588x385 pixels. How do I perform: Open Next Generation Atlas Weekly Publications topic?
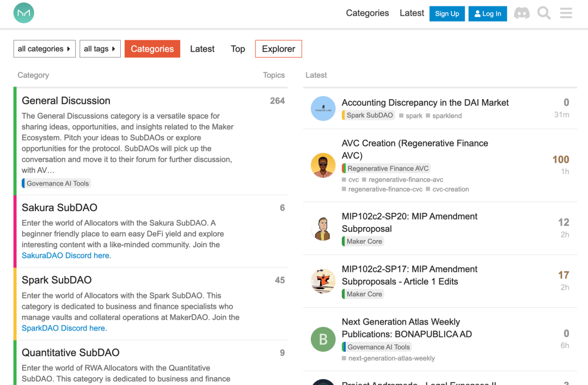pos(407,328)
